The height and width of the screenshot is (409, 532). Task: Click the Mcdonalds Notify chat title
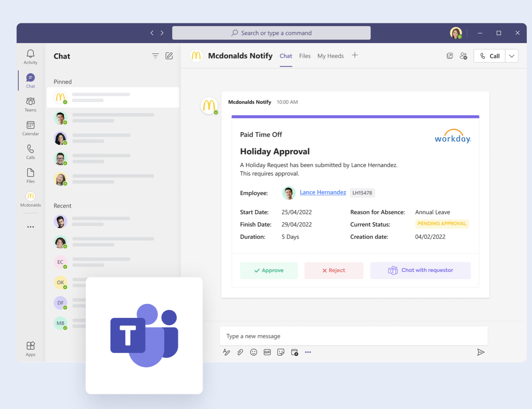tap(240, 56)
